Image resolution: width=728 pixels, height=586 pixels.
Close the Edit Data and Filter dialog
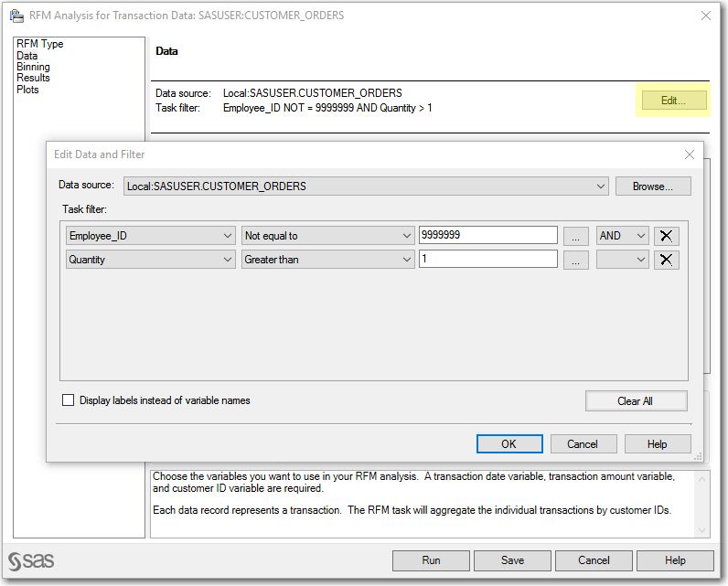(689, 154)
